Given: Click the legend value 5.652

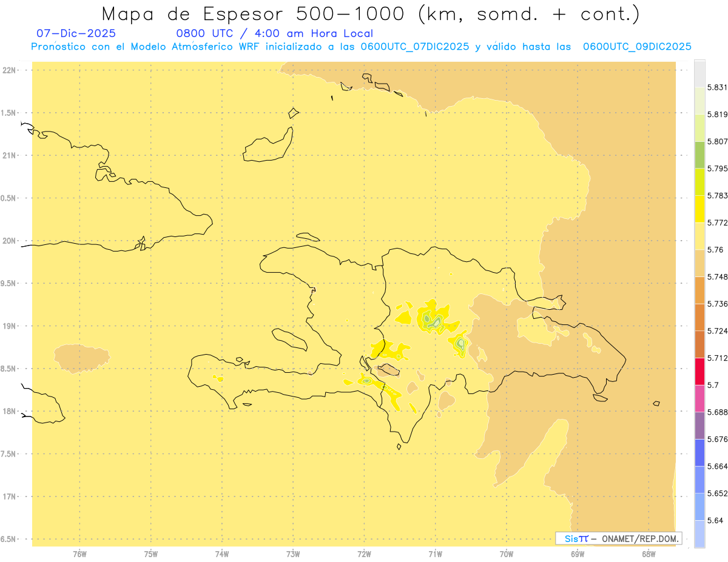Looking at the screenshot, I should coord(718,493).
